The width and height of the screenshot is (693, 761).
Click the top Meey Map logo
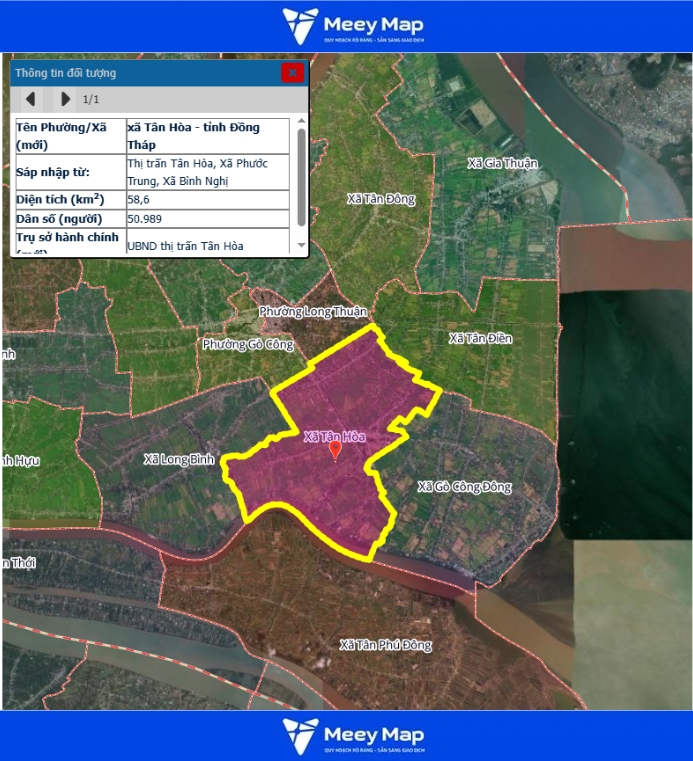[353, 26]
